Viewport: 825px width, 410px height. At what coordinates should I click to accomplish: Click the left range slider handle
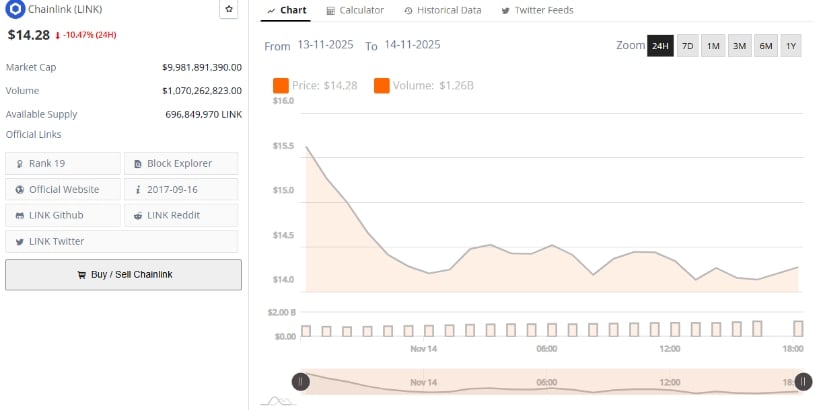[x=300, y=381]
